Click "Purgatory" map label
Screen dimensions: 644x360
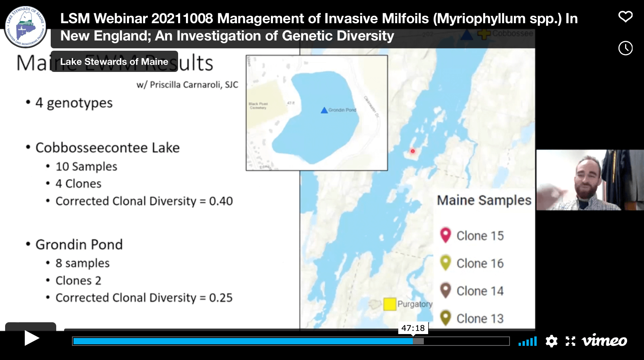(x=415, y=304)
